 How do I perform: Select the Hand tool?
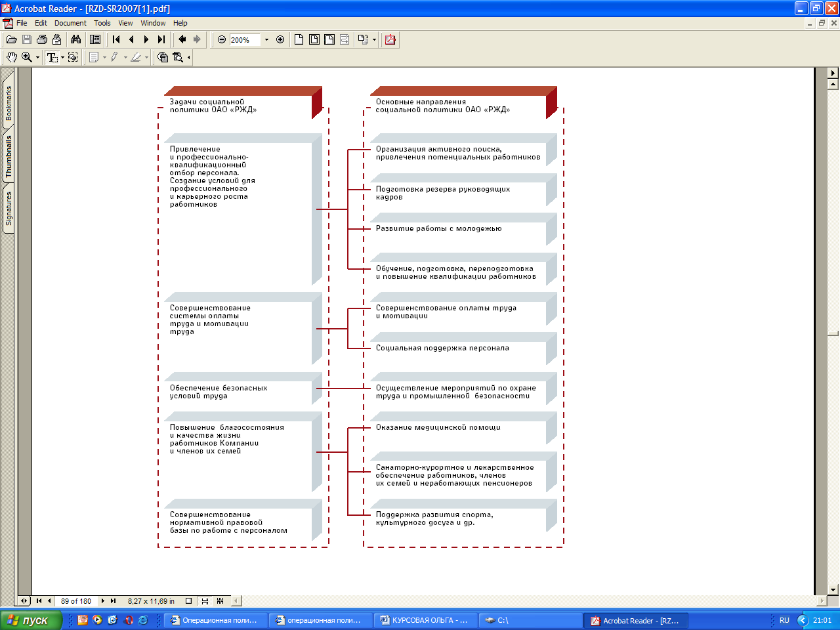(x=11, y=58)
